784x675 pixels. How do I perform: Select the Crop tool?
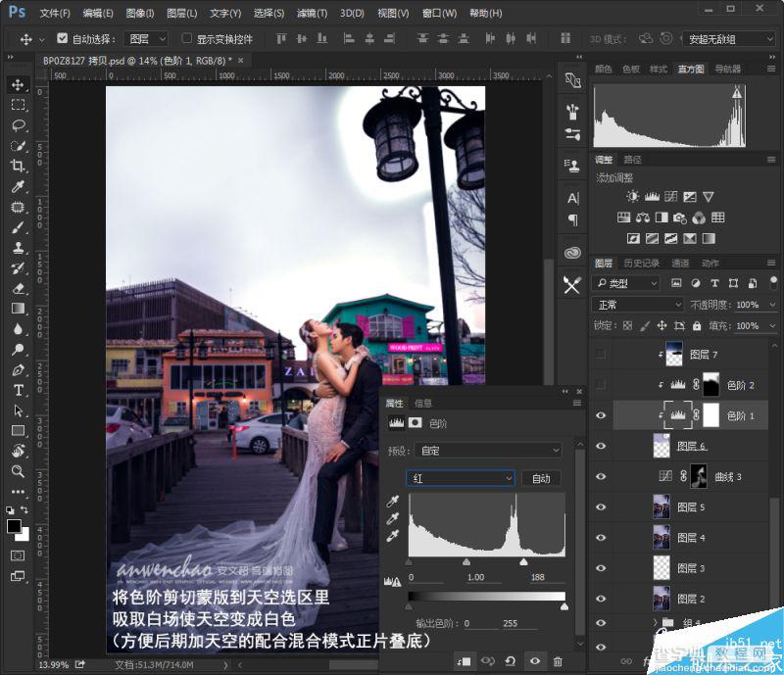18,166
